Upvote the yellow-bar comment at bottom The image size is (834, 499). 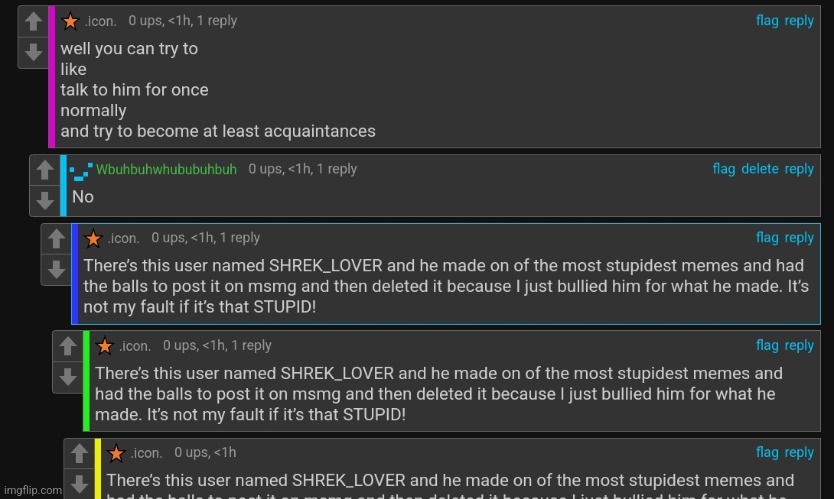[x=78, y=455]
